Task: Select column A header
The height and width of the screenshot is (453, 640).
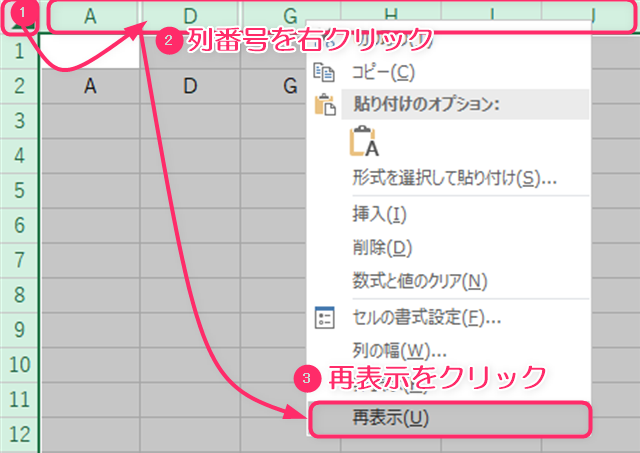Action: click(90, 15)
